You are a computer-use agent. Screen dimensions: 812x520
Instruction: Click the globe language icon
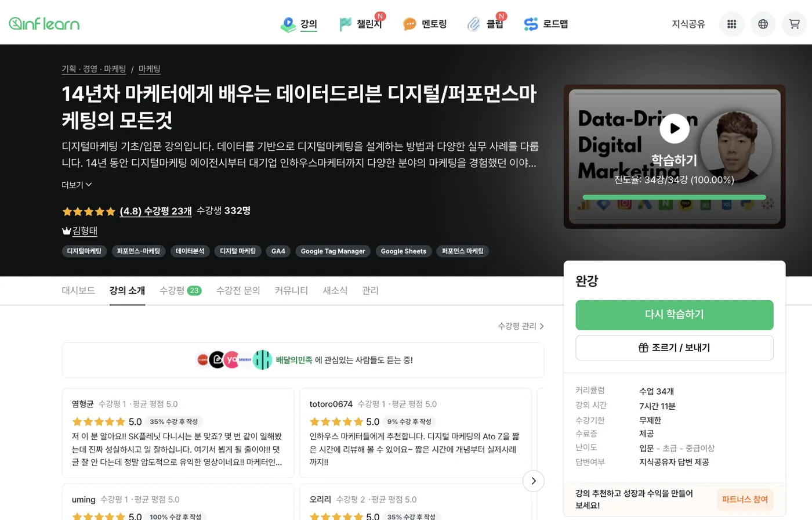point(763,24)
